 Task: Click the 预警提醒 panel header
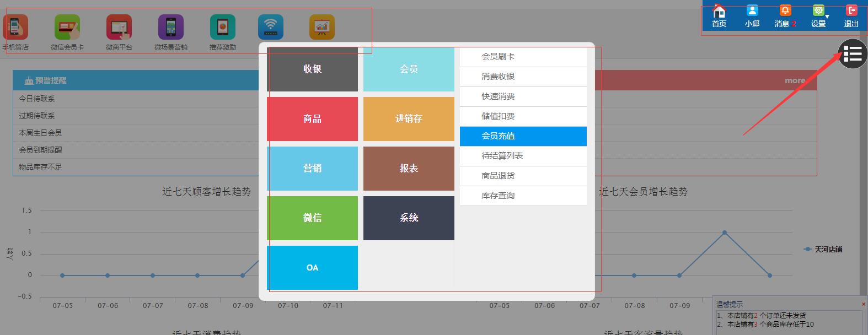[x=136, y=80]
